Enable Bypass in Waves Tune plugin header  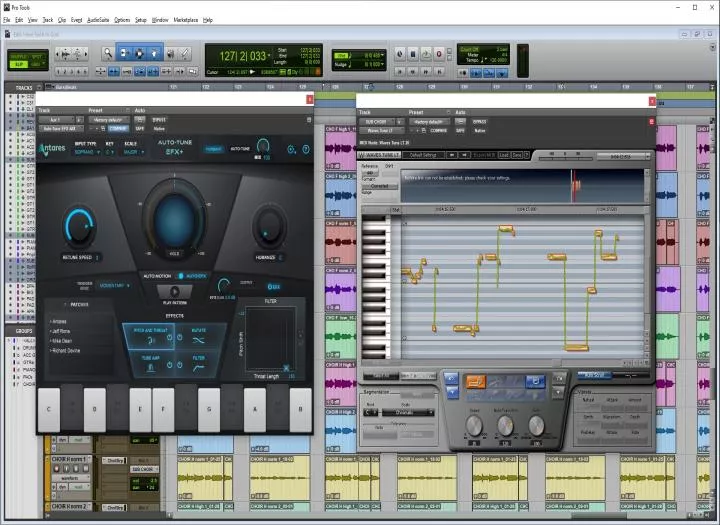tap(479, 122)
